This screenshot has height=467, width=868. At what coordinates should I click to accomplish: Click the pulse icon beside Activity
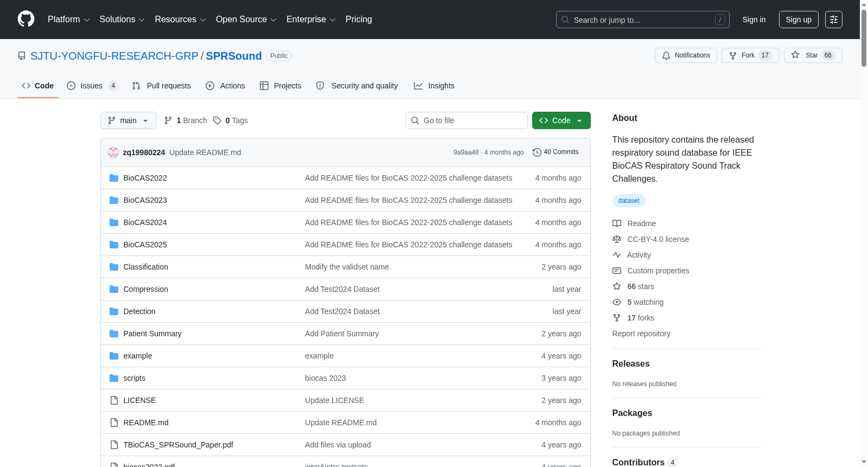pos(617,255)
